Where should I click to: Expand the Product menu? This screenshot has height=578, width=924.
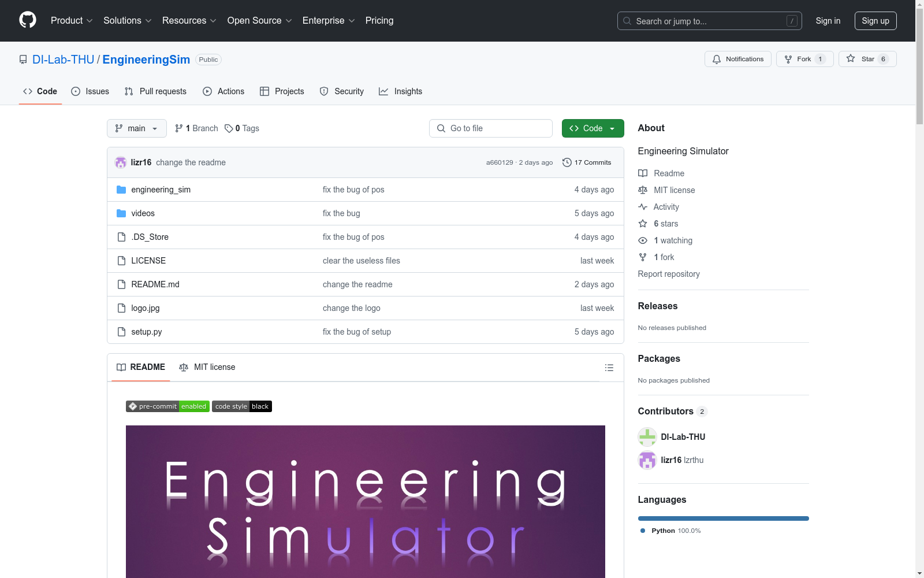(x=72, y=20)
